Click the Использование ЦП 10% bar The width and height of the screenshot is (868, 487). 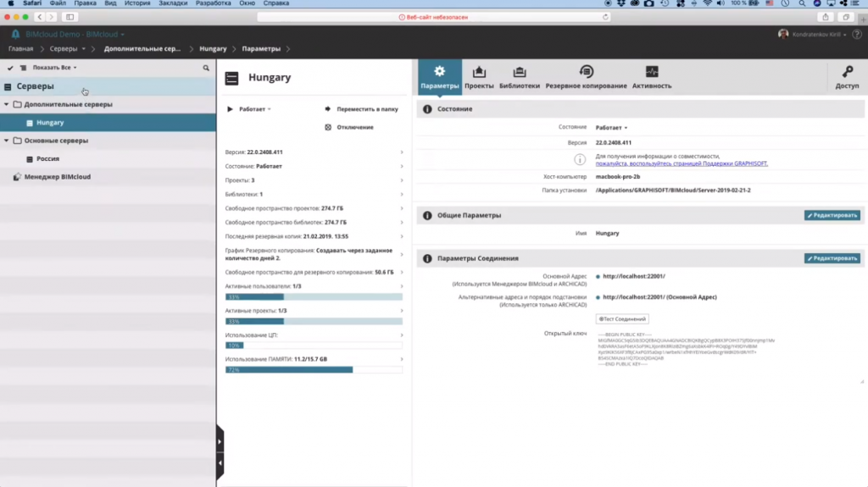[314, 346]
